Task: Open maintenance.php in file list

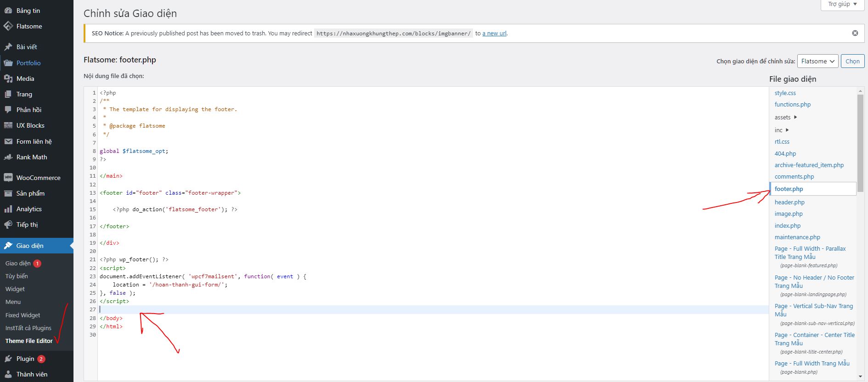Action: [797, 237]
